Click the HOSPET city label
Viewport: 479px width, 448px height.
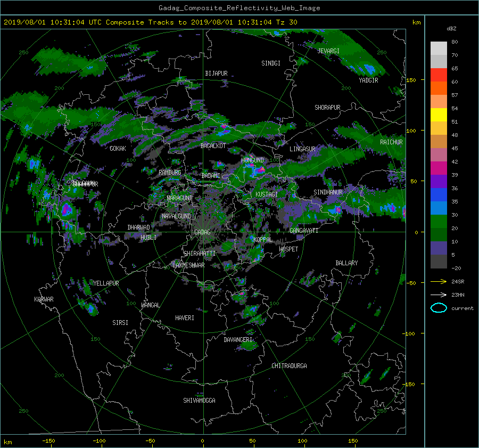coord(288,249)
